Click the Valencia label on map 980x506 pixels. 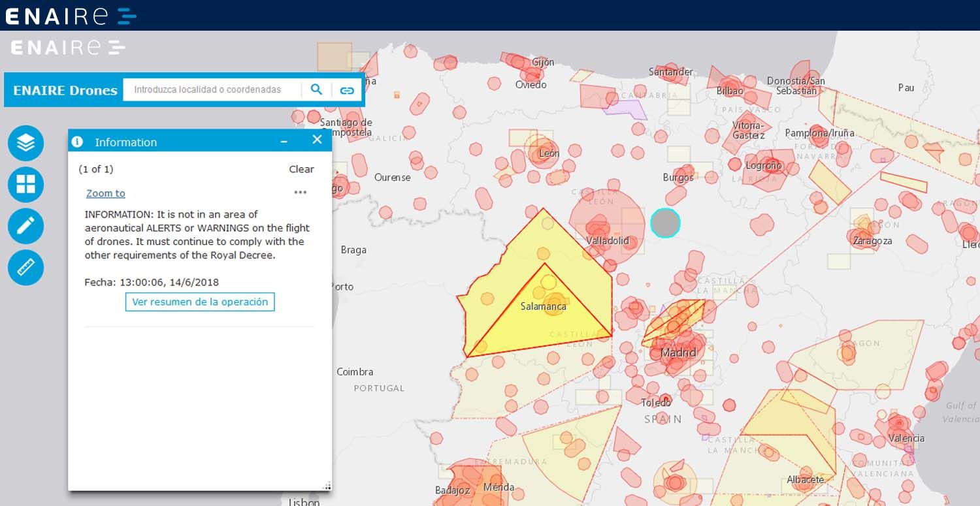pos(906,439)
